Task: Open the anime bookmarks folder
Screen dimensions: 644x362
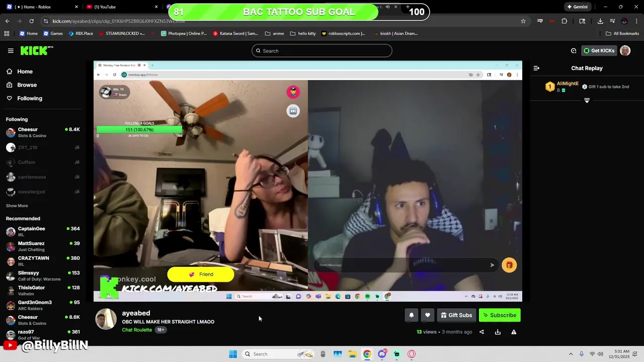Action: pos(274,34)
